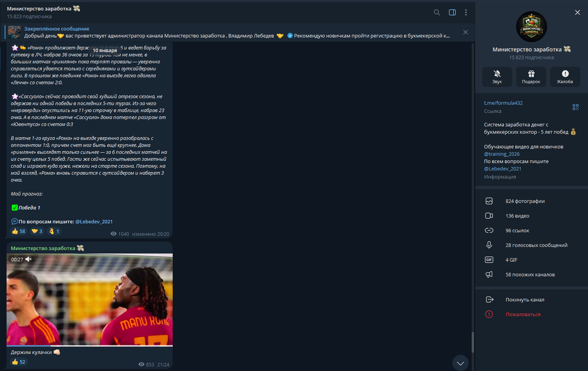Image resolution: width=588 pixels, height=371 pixels.
Task: Open the channel avatar logo
Action: coord(532,26)
